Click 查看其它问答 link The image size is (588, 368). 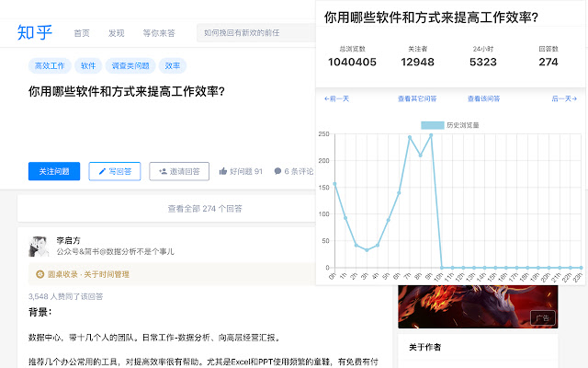coord(416,98)
